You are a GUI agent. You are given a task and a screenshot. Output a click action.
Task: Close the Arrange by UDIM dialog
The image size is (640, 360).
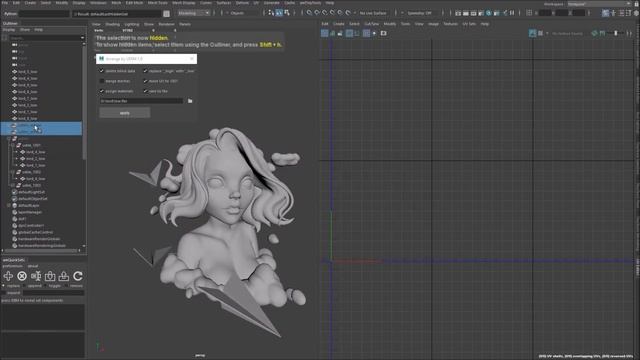coord(192,59)
